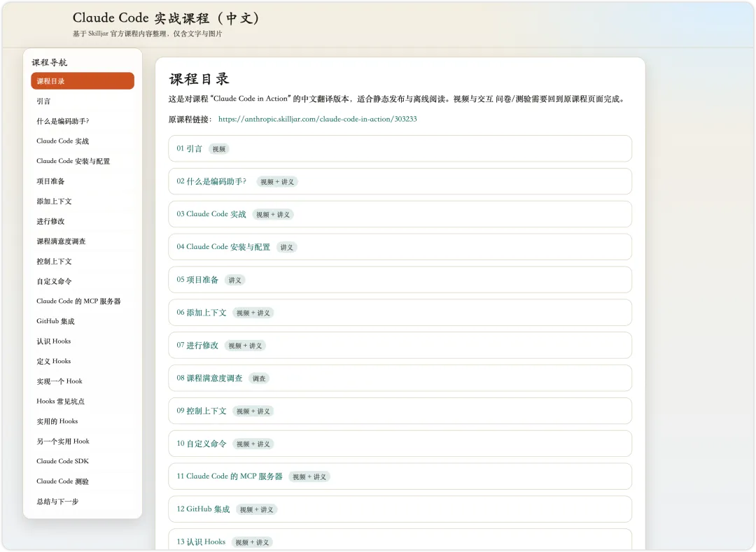Image resolution: width=756 pixels, height=552 pixels.
Task: Open lesson card 09 控制上下文
Action: pyautogui.click(x=400, y=411)
